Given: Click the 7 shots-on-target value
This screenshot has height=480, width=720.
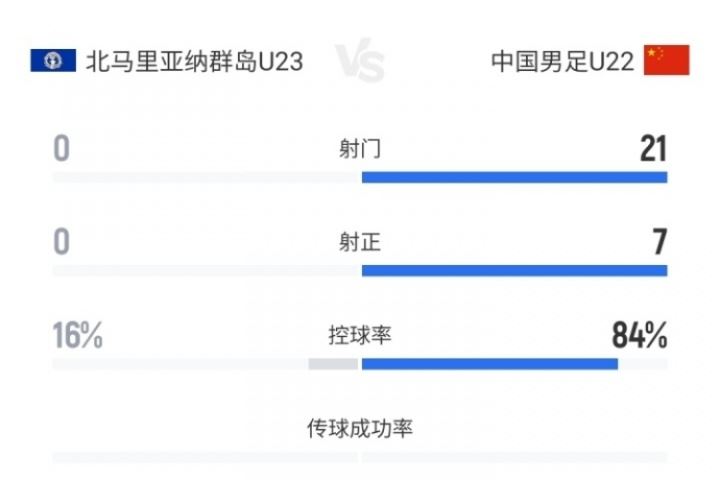Looking at the screenshot, I should click(659, 242).
